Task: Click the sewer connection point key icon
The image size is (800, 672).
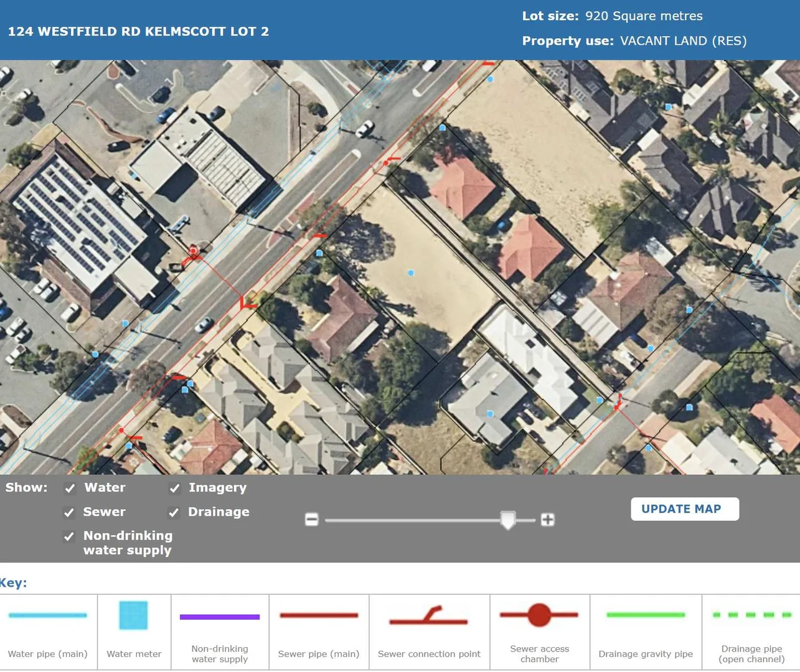Action: coord(428,617)
